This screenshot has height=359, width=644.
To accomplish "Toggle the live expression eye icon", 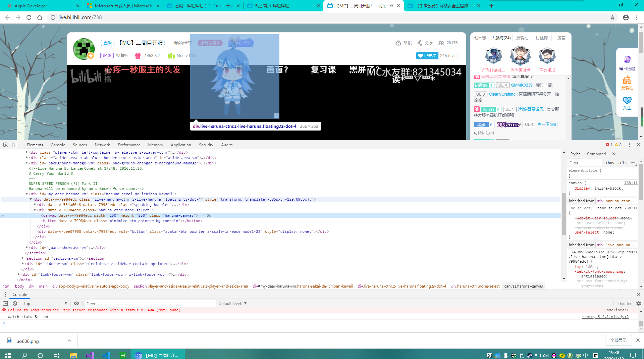I will [x=76, y=303].
